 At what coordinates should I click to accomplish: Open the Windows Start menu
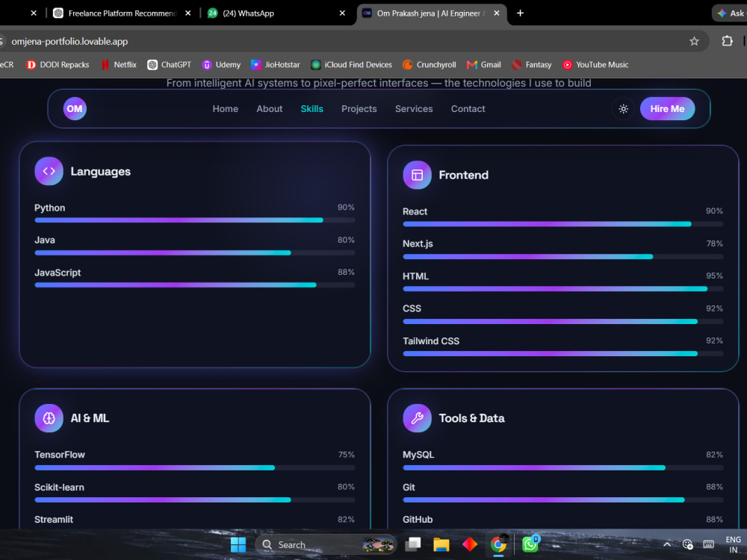[238, 544]
